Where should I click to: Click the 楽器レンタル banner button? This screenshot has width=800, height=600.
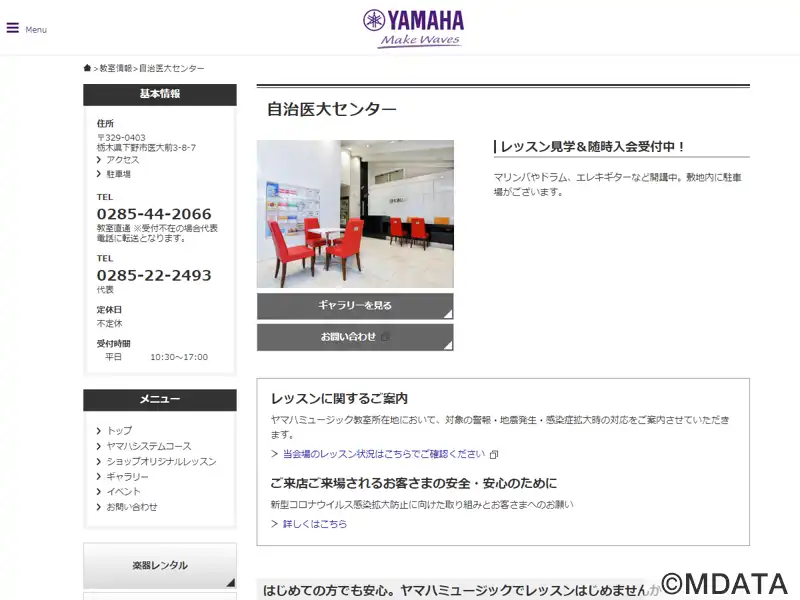pos(160,565)
